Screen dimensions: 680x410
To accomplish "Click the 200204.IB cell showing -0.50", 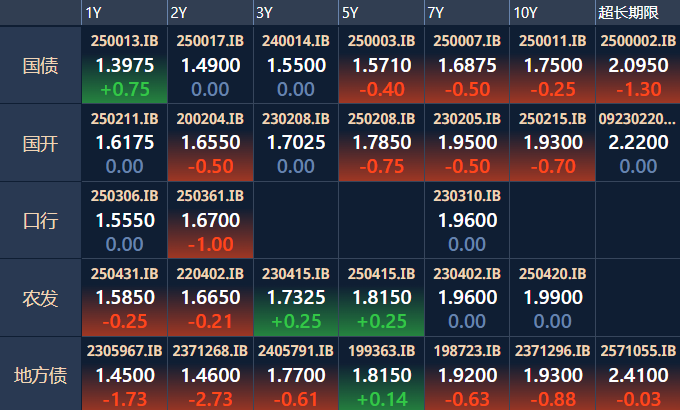I will coord(210,143).
